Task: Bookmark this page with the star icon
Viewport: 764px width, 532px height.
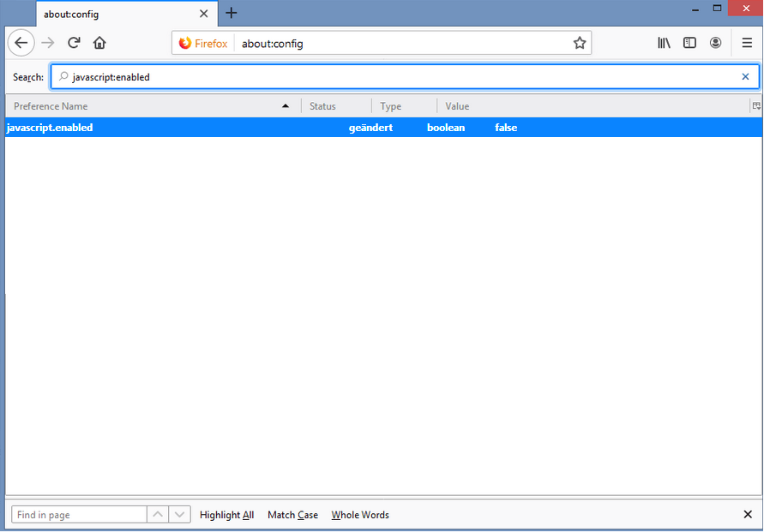Action: click(580, 42)
